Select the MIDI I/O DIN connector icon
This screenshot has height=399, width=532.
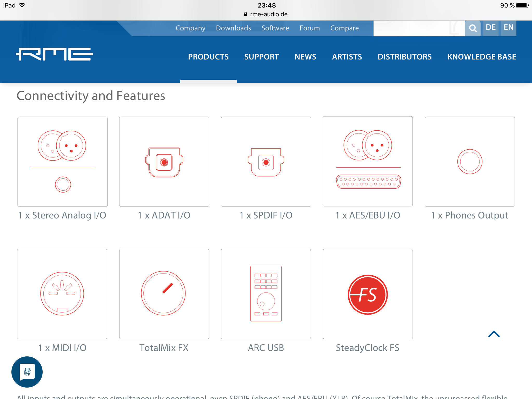click(x=62, y=294)
